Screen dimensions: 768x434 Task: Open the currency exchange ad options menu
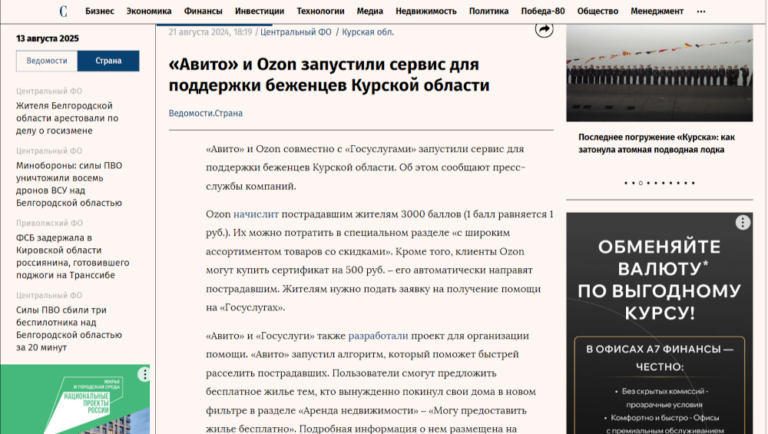(x=743, y=223)
